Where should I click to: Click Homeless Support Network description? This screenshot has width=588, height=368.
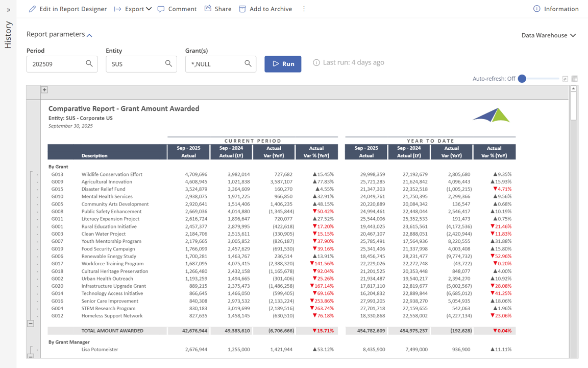[112, 316]
